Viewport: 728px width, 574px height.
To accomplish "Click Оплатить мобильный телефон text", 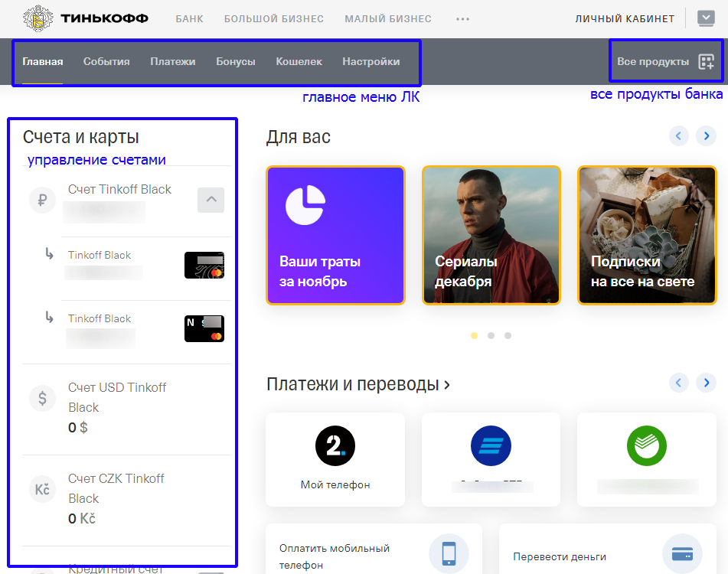I will click(335, 556).
